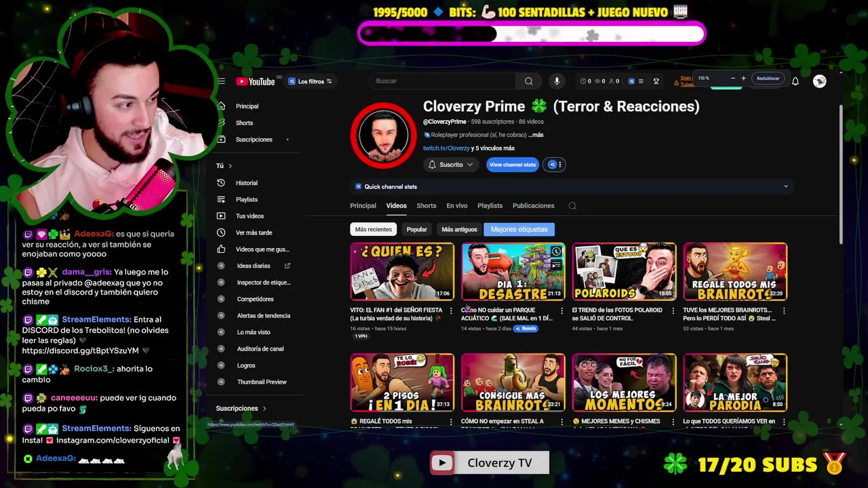This screenshot has width=868, height=488.
Task: Open Auditoría de canal tool
Action: pyautogui.click(x=260, y=349)
